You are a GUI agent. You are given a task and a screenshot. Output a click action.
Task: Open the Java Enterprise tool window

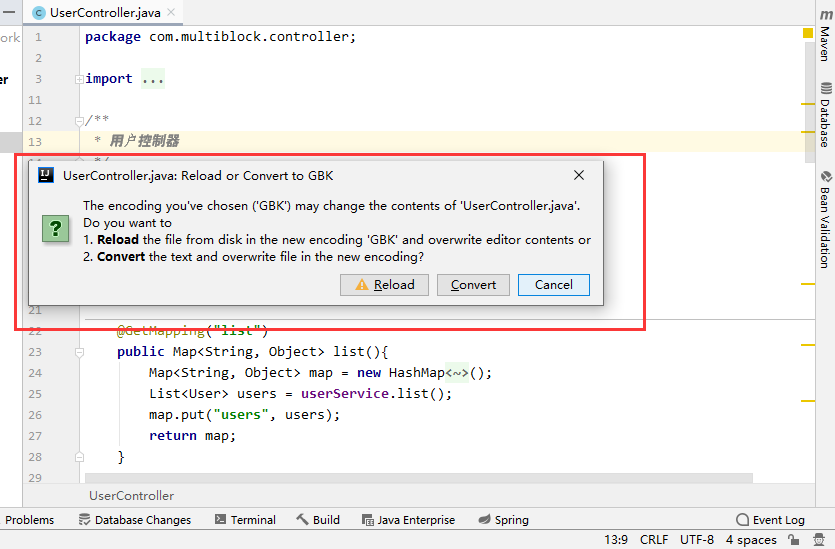408,520
